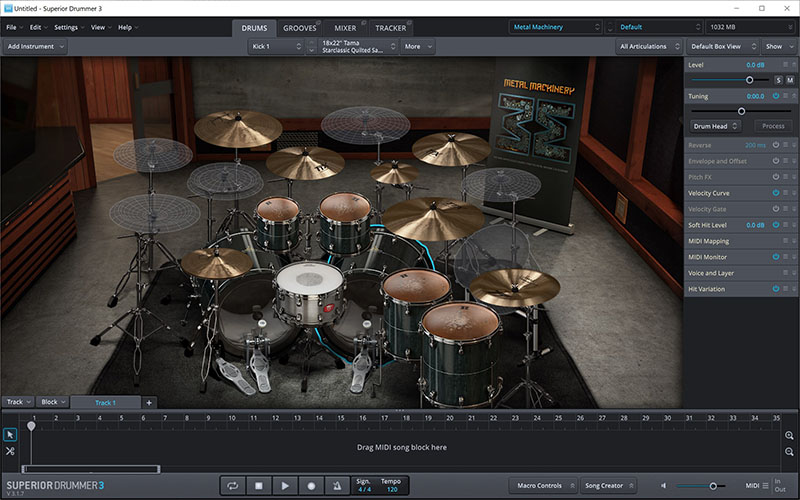Zoom in on the timeline
The height and width of the screenshot is (500, 800).
(789, 435)
